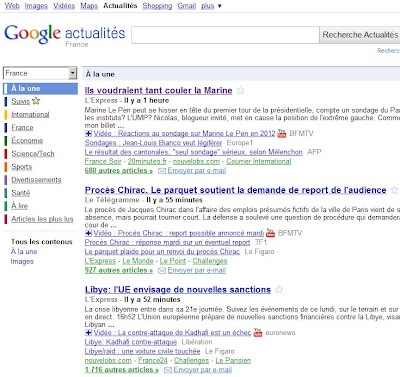Click Images under Tous les contenus
The height and width of the screenshot is (377, 400).
pos(22,261)
